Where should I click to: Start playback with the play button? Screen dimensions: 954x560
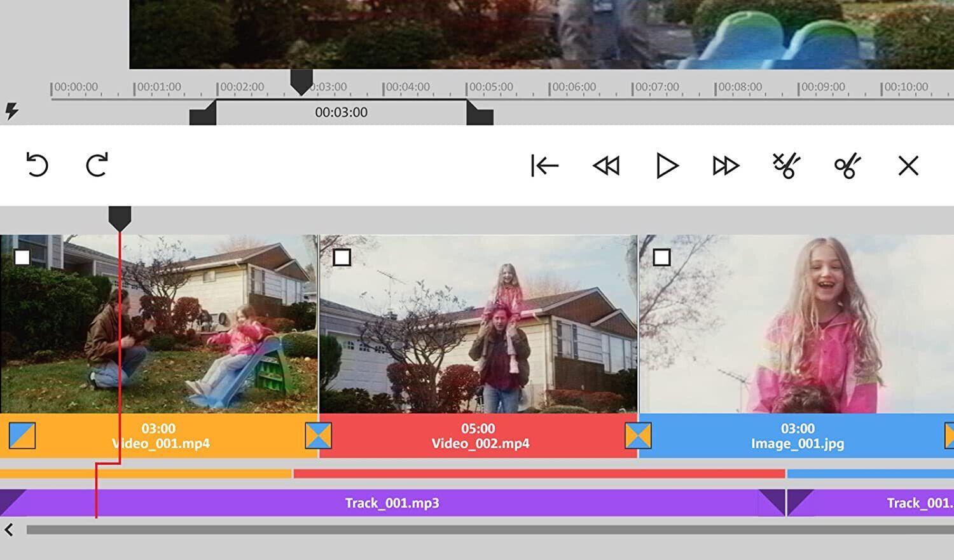(667, 166)
